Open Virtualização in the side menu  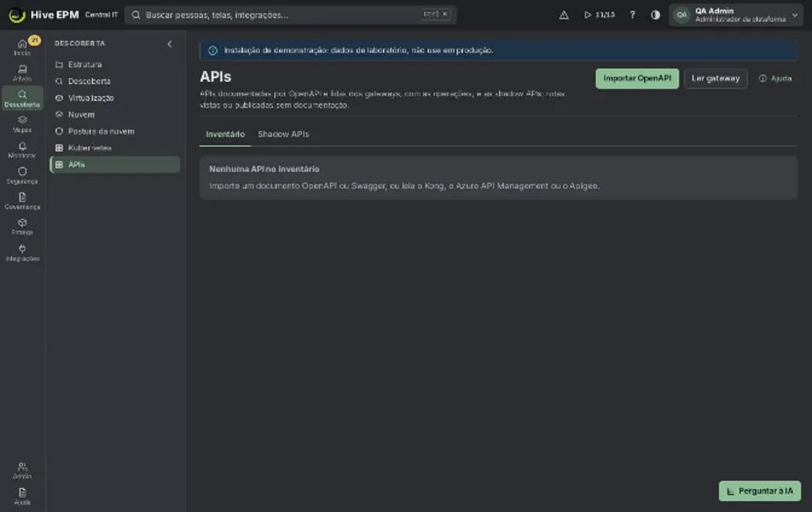click(x=114, y=98)
